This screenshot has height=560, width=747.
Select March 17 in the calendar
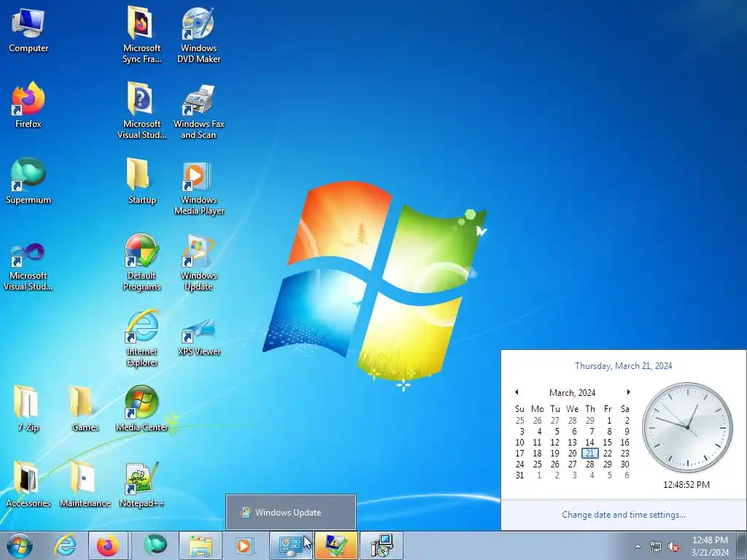click(519, 454)
